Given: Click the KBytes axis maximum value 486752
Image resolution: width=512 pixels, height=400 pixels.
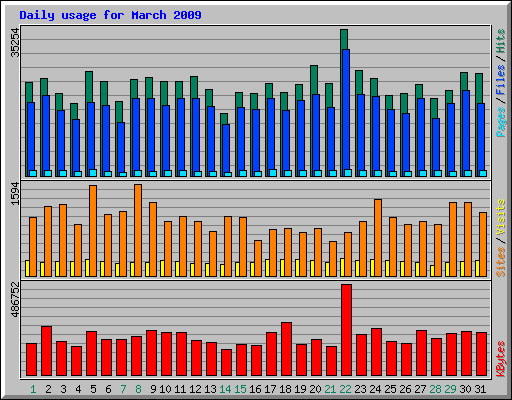Looking at the screenshot, I should coord(15,300).
